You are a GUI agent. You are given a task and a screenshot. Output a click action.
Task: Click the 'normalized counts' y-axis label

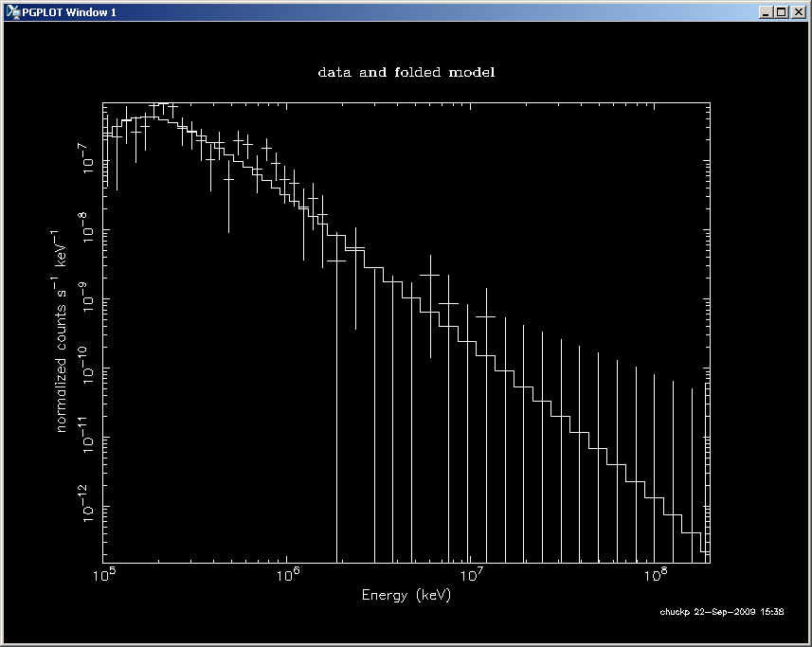point(61,332)
